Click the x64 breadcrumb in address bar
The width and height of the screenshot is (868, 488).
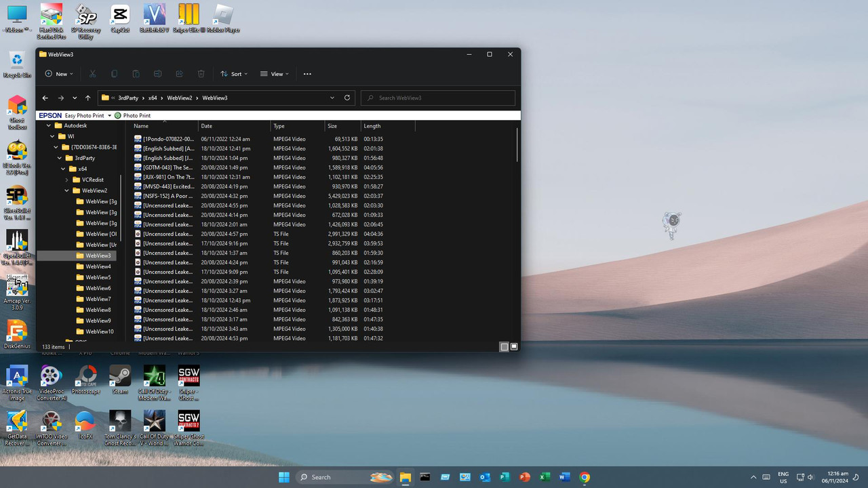pyautogui.click(x=153, y=98)
